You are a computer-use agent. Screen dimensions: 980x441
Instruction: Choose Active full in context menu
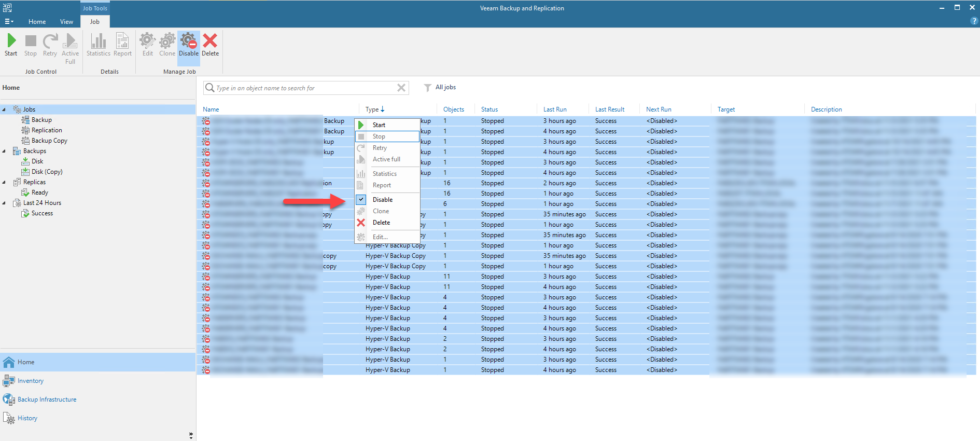click(387, 159)
